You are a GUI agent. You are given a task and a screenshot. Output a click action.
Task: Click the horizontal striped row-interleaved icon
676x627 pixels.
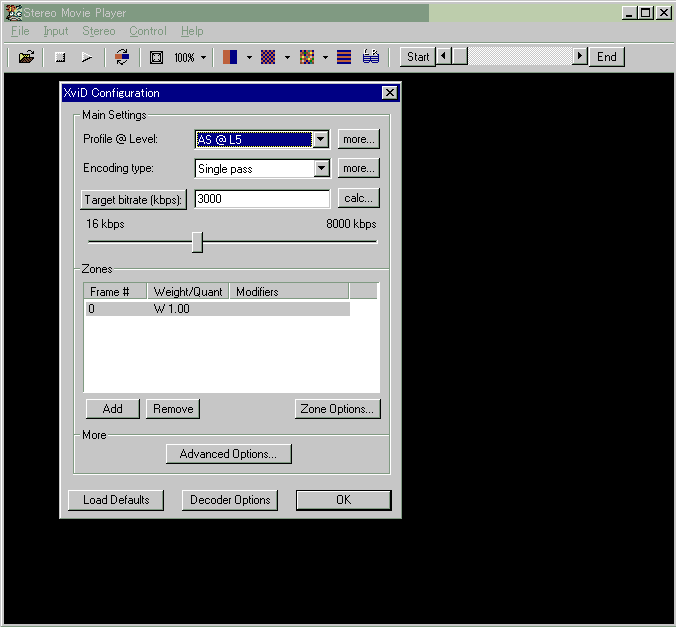[x=344, y=57]
